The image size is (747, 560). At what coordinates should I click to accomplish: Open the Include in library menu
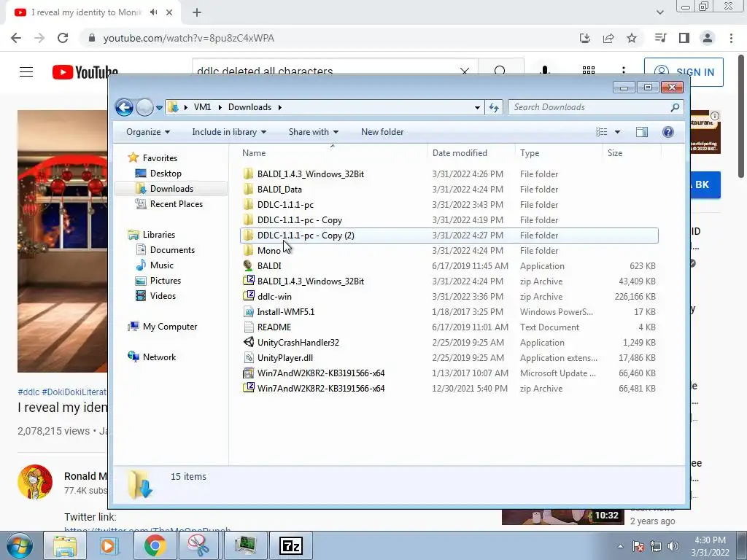(229, 132)
